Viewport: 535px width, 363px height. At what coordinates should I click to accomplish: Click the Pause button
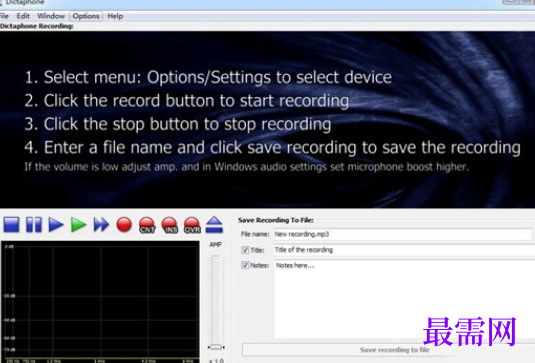(x=34, y=225)
